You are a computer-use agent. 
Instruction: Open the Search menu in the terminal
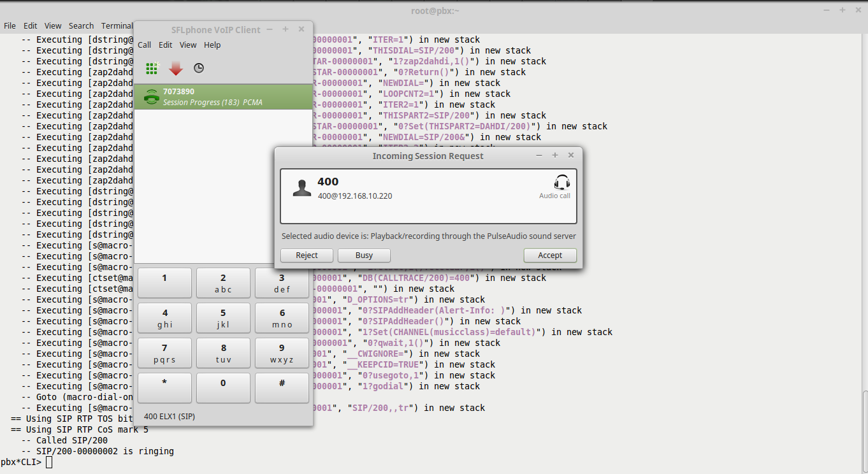pyautogui.click(x=81, y=25)
